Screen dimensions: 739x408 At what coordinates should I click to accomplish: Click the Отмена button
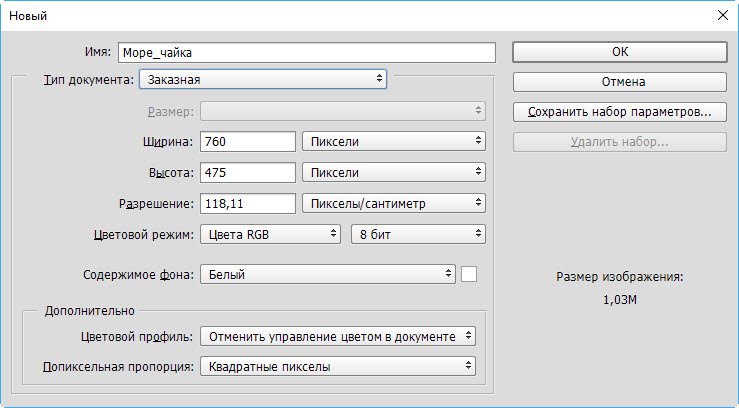620,82
